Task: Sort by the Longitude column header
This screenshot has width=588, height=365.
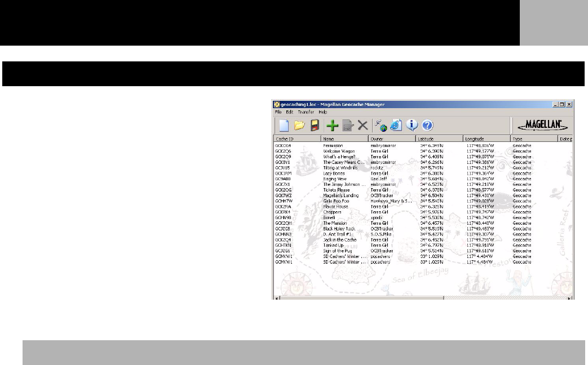Action: 487,139
